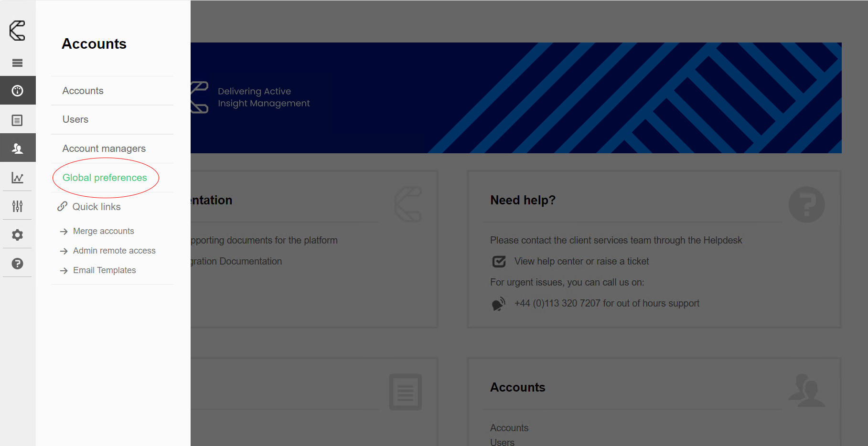868x446 pixels.
Task: Click the out of hours support phone number
Action: (x=606, y=303)
